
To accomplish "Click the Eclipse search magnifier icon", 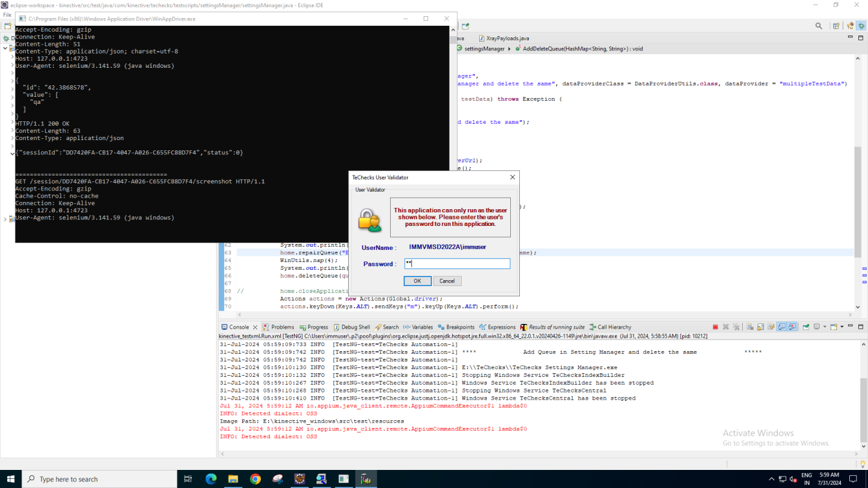I will [x=819, y=26].
